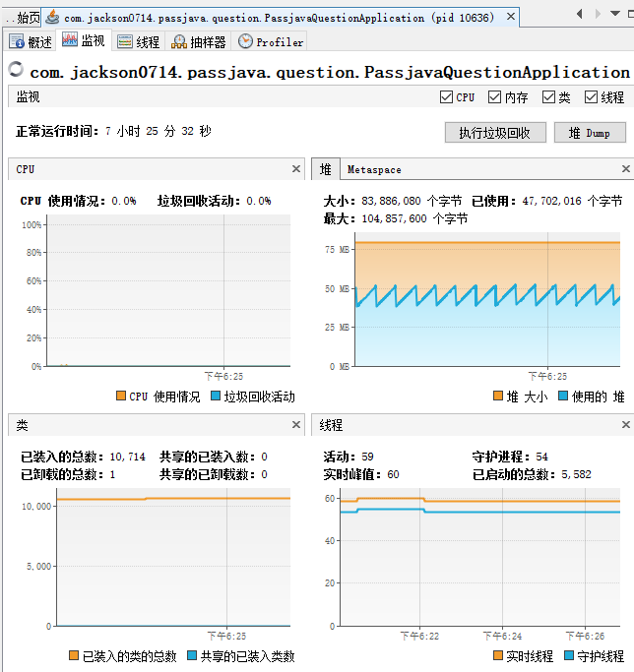Disable the 线程 (Threads) graph checkbox
Image resolution: width=634 pixels, height=672 pixels.
591,97
